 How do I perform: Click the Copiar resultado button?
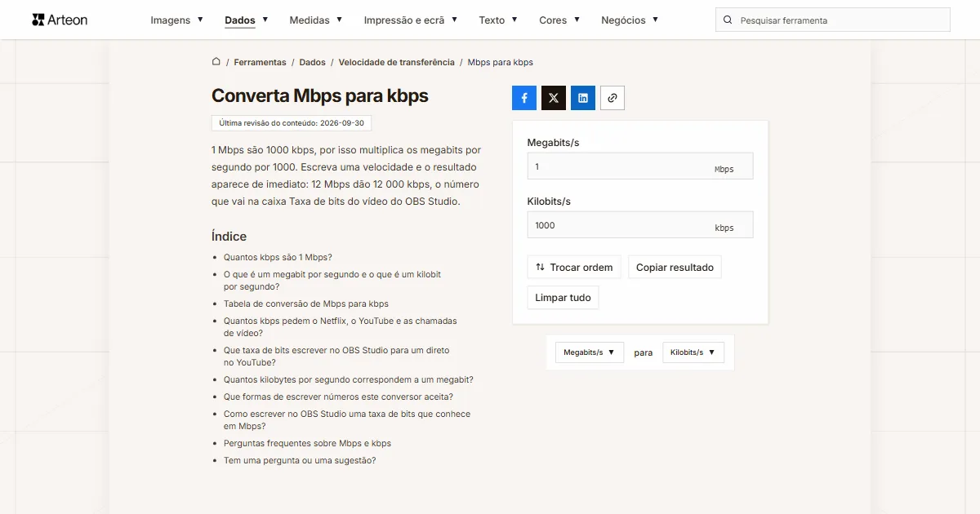click(x=675, y=267)
